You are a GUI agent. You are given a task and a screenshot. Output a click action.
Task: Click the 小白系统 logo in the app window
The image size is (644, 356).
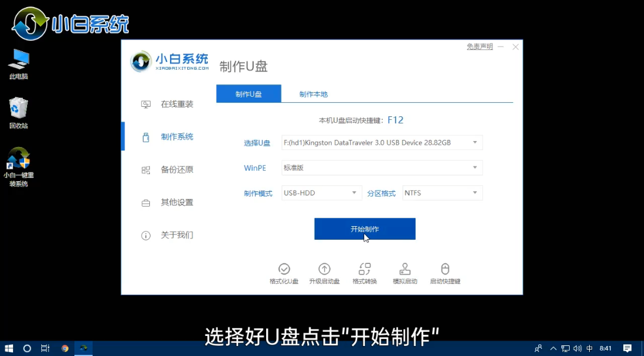point(169,61)
